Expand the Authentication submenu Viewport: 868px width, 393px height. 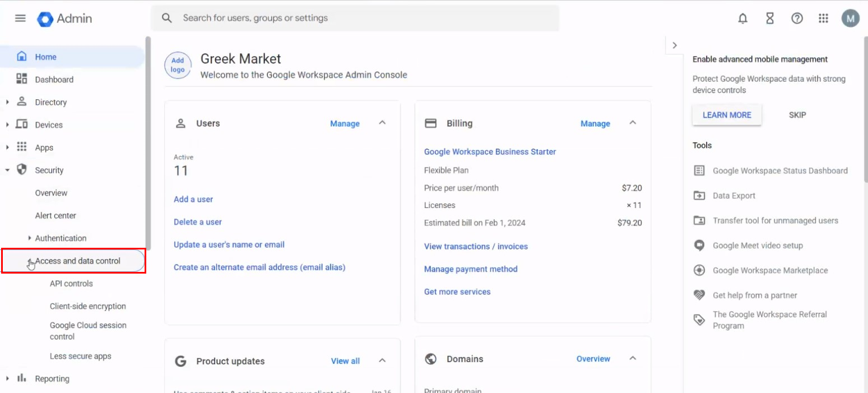pos(30,238)
